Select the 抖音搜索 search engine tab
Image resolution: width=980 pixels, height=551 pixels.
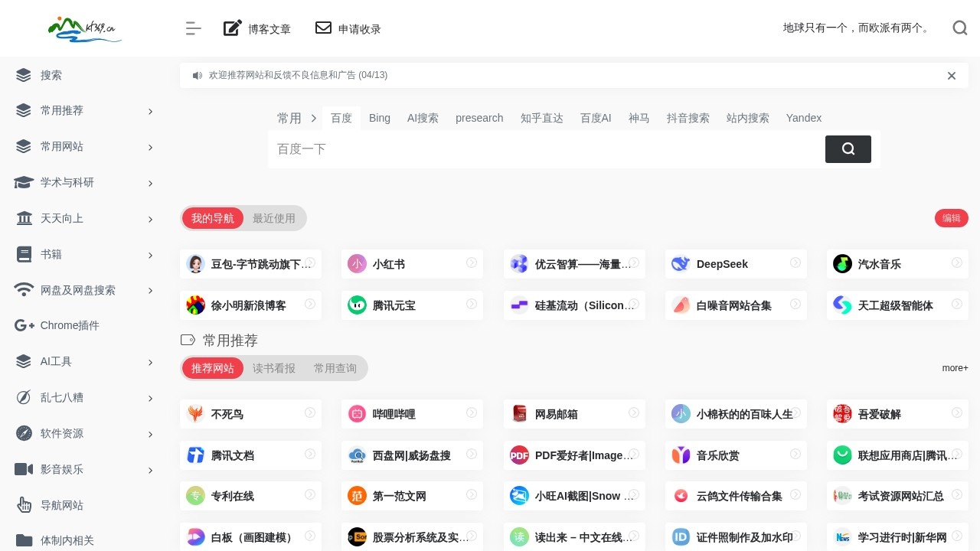pyautogui.click(x=688, y=118)
